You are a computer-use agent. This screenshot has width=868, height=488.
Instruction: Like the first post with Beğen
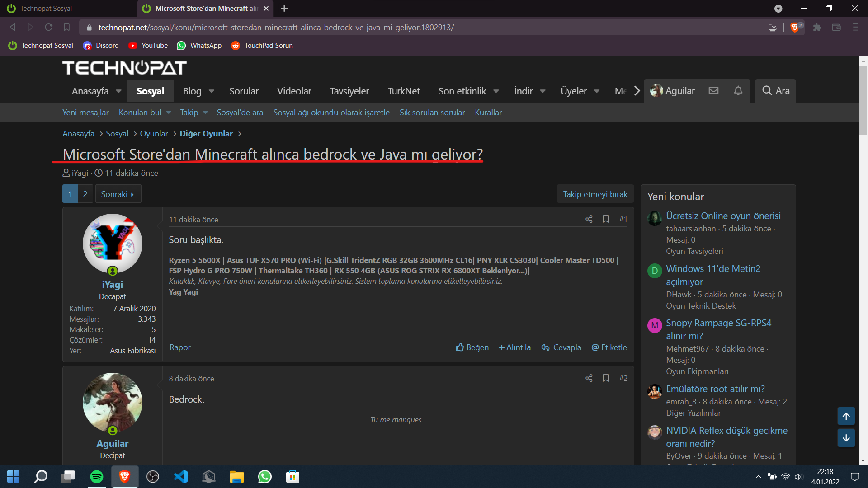pos(472,347)
